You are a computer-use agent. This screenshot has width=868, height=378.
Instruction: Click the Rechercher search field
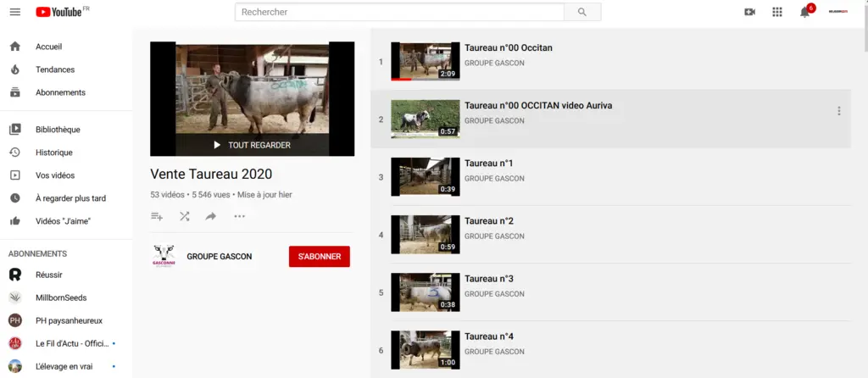[x=399, y=12]
